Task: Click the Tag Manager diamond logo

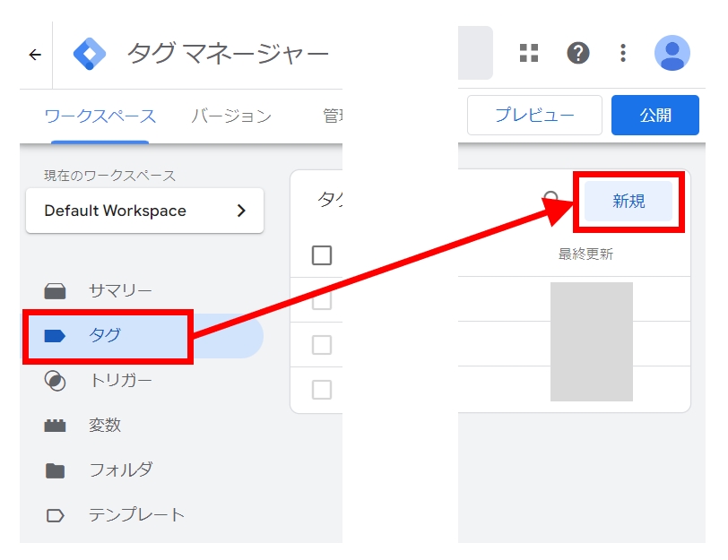Action: (90, 54)
